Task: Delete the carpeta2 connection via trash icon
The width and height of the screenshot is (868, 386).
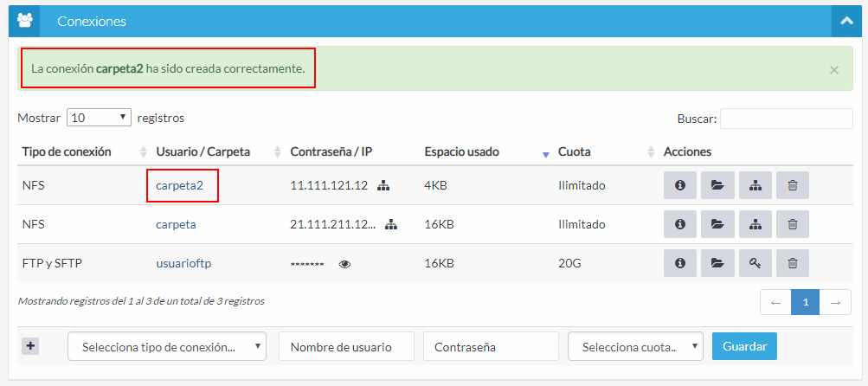Action: (x=792, y=185)
